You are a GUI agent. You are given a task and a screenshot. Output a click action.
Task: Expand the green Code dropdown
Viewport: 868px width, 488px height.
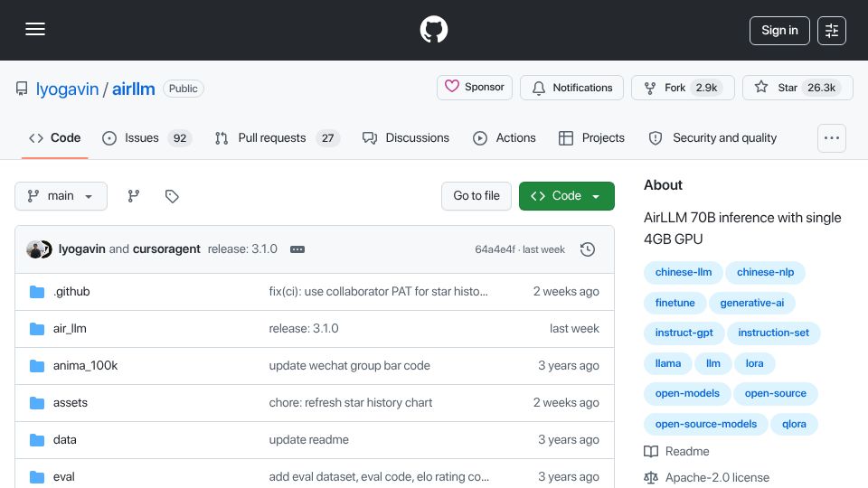(566, 196)
